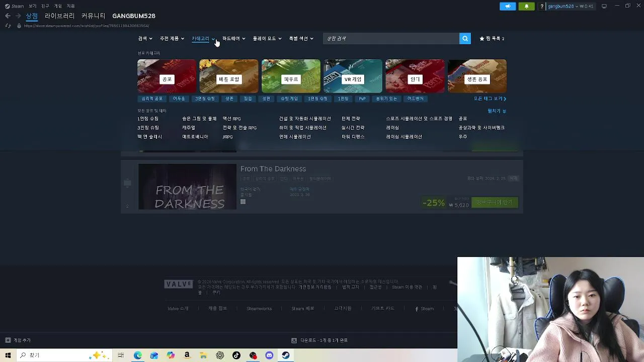Click 모든 태그 보기 link
Image resolution: width=644 pixels, height=362 pixels.
coord(490,99)
